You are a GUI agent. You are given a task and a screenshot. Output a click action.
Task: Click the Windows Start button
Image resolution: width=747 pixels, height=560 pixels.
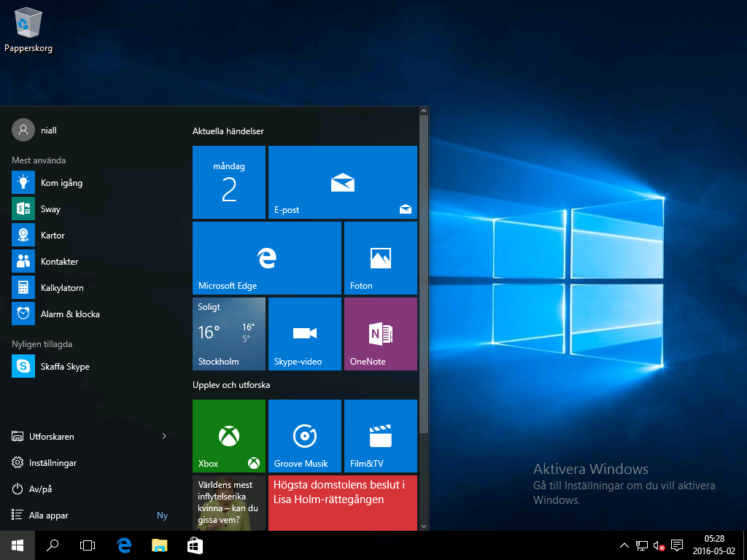(x=18, y=545)
